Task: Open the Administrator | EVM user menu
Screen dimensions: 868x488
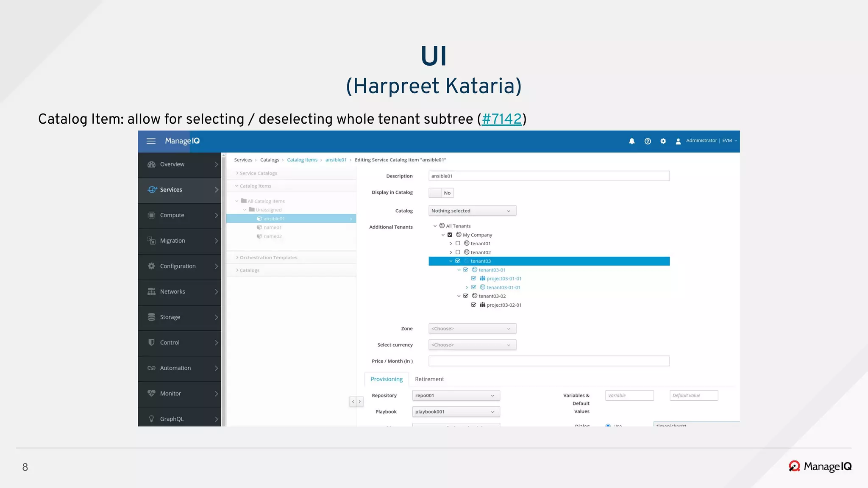Action: click(711, 141)
